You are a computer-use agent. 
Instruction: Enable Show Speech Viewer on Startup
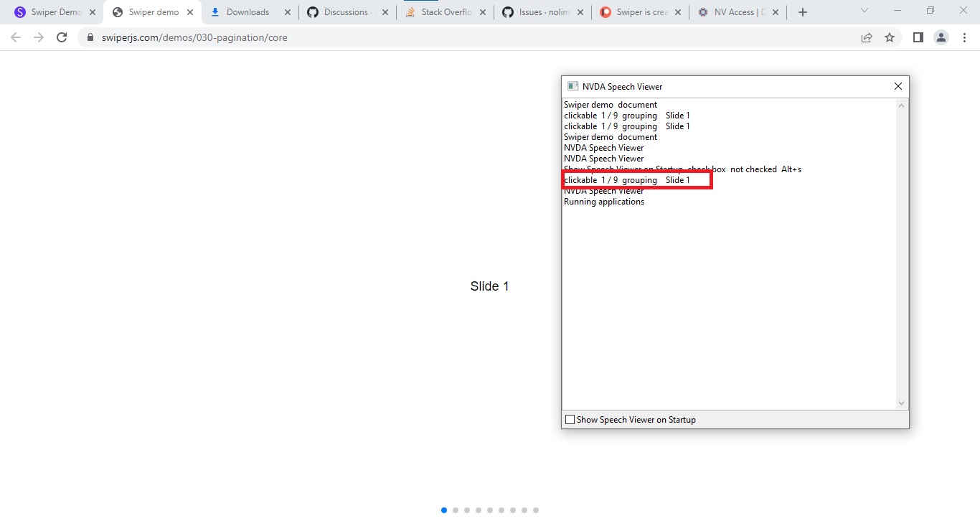(570, 419)
